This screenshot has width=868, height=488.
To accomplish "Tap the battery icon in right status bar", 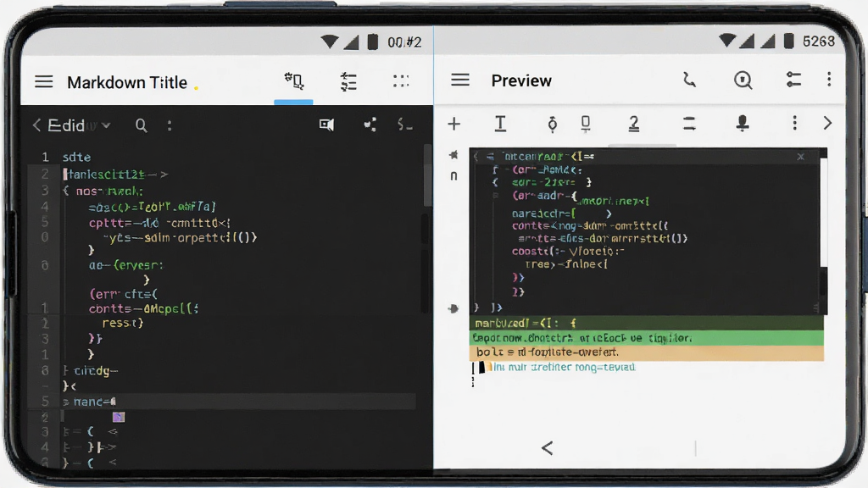I will pos(789,41).
